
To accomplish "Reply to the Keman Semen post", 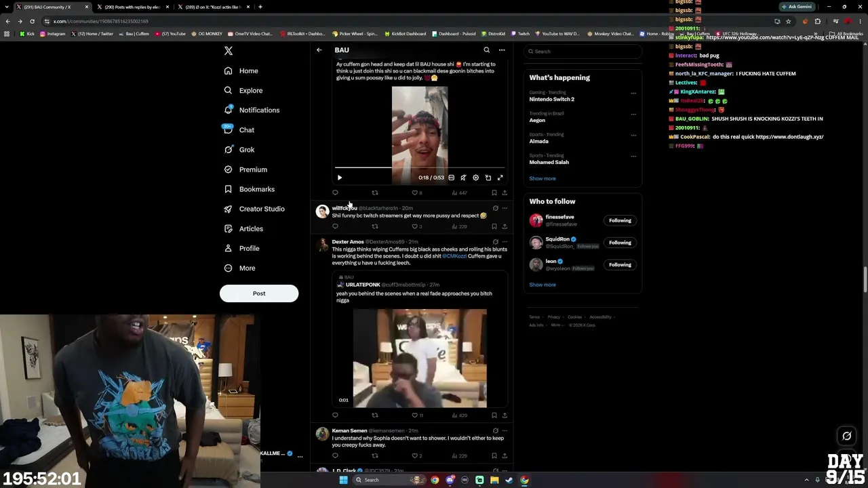I will tap(335, 455).
